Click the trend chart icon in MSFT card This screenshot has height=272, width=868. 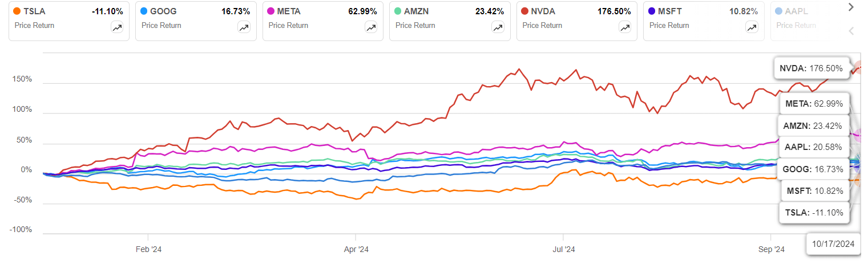click(x=752, y=27)
